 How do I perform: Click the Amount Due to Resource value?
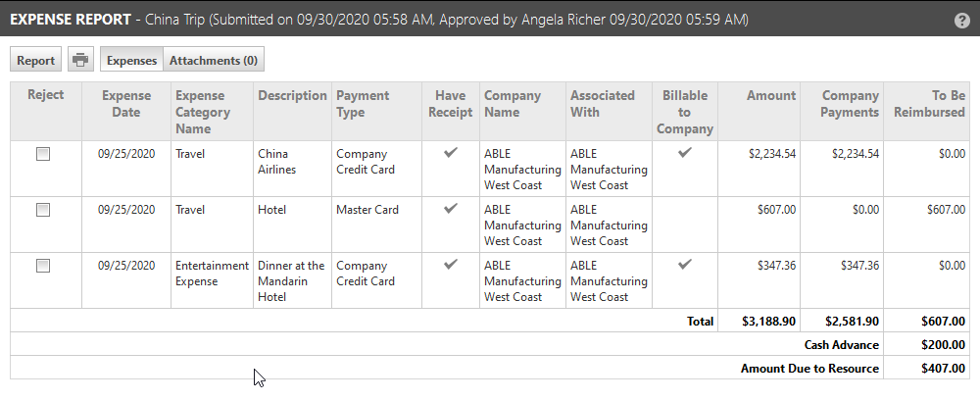coord(943,369)
